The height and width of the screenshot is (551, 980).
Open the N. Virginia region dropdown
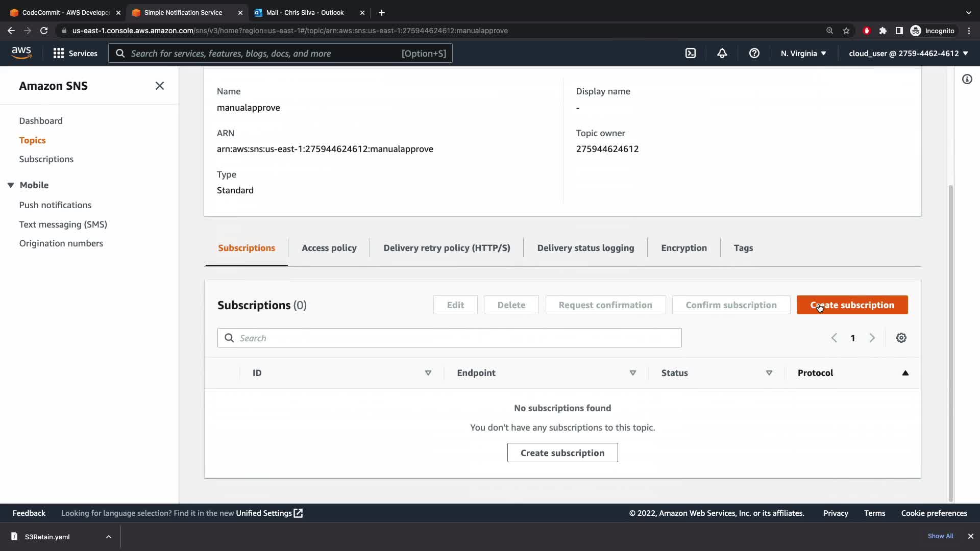(x=803, y=53)
